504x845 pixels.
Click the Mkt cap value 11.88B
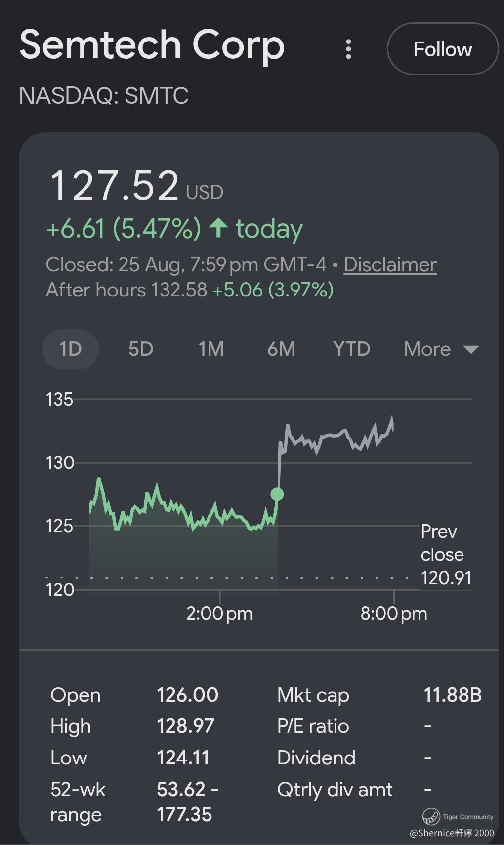pyautogui.click(x=453, y=695)
